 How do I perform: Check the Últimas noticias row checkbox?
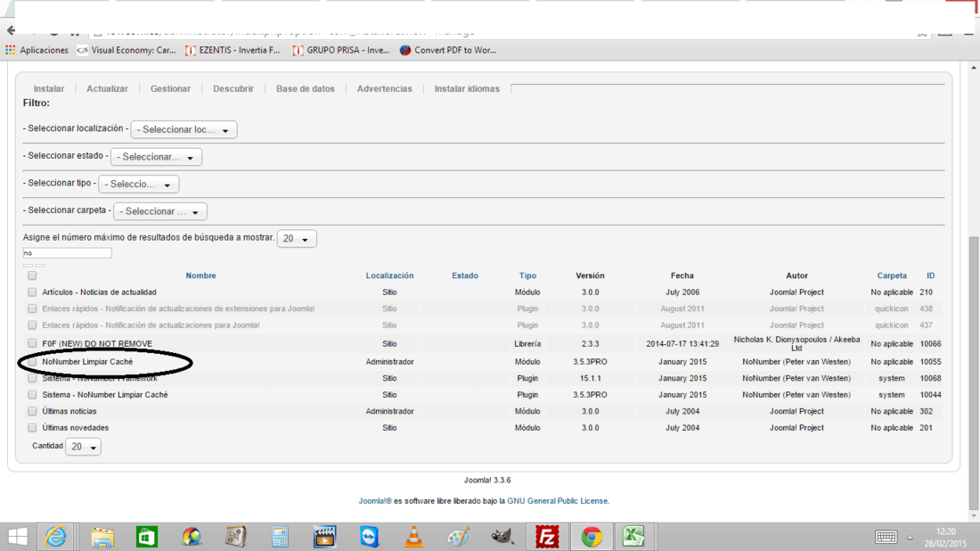pyautogui.click(x=32, y=411)
